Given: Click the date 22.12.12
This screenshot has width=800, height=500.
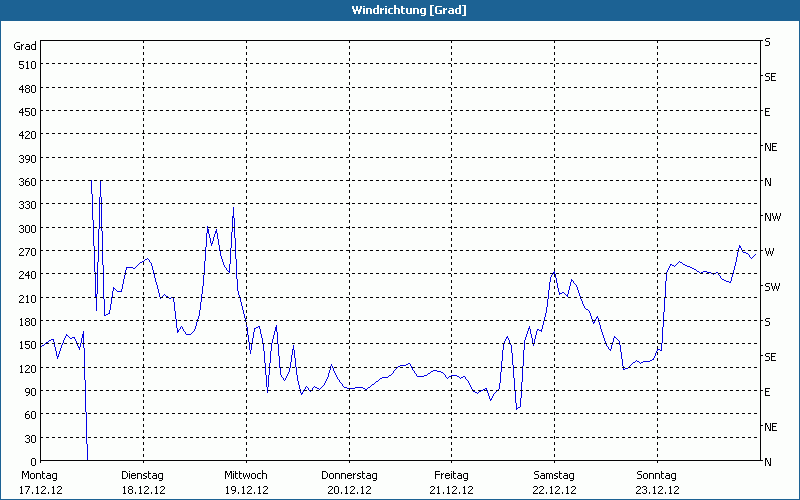Looking at the screenshot, I should tap(555, 490).
